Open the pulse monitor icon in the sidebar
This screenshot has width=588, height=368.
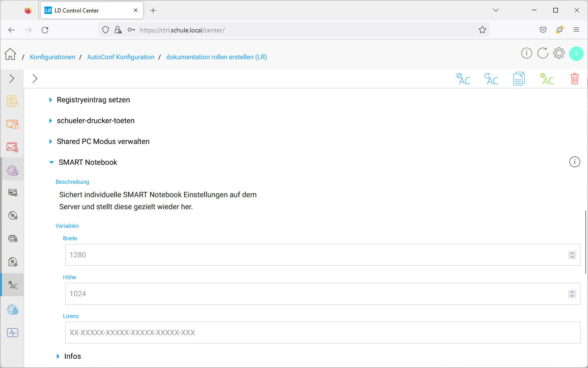pos(12,332)
